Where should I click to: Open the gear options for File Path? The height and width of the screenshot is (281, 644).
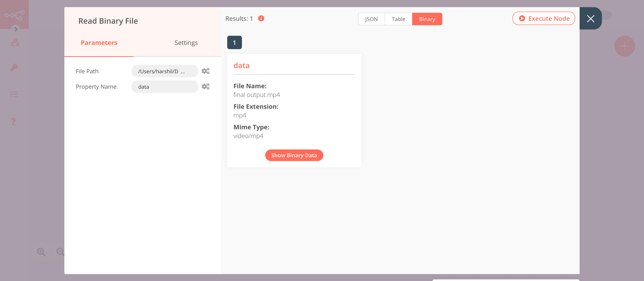[205, 71]
